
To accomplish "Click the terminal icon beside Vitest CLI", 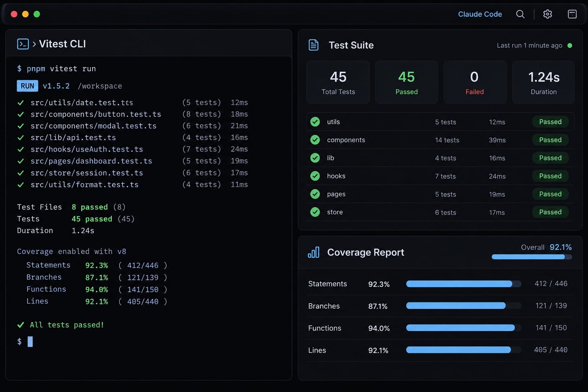I will click(23, 44).
